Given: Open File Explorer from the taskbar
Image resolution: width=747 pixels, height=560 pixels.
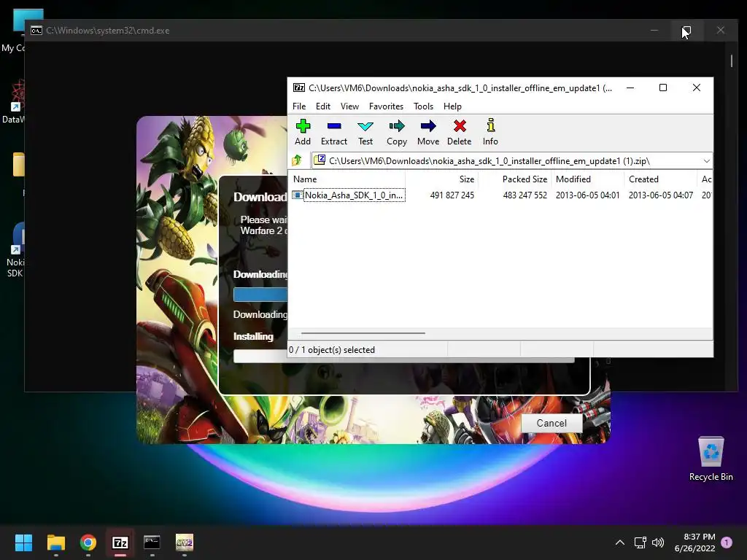Looking at the screenshot, I should (55, 542).
